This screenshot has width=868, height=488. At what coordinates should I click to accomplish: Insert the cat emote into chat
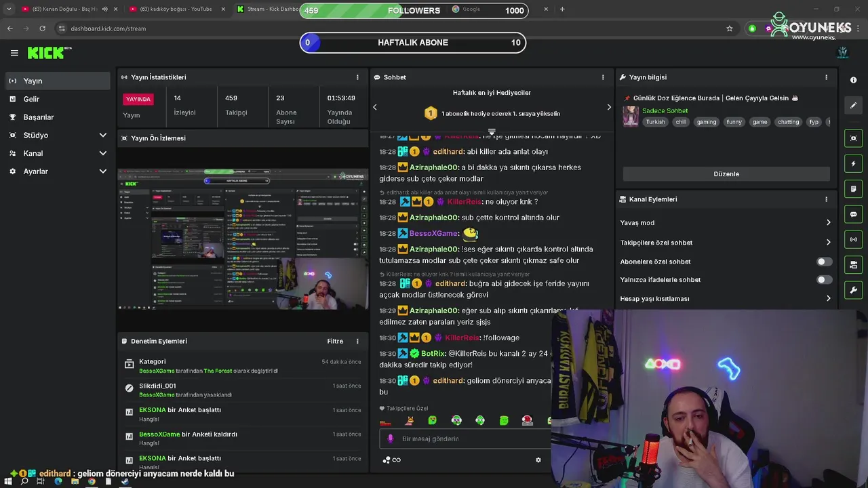coord(410,421)
